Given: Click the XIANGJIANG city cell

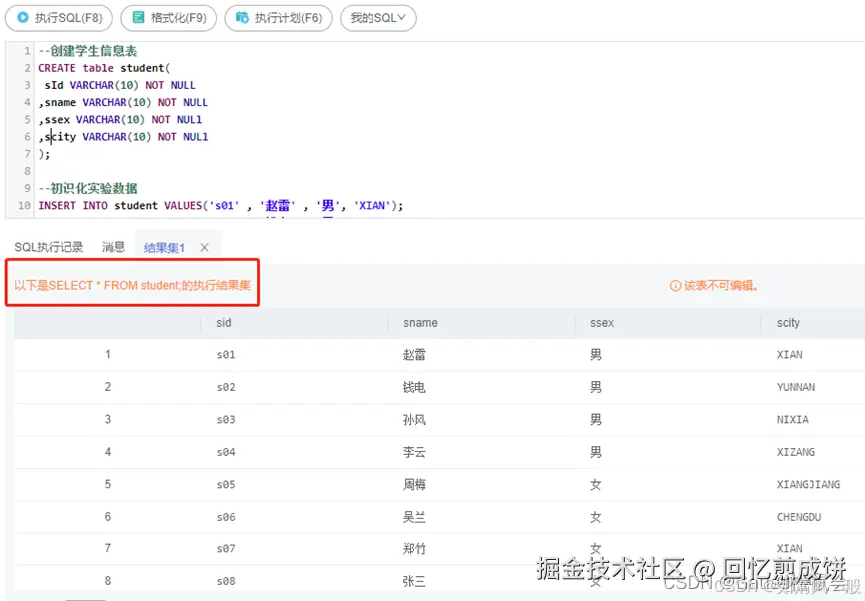Looking at the screenshot, I should (808, 485).
